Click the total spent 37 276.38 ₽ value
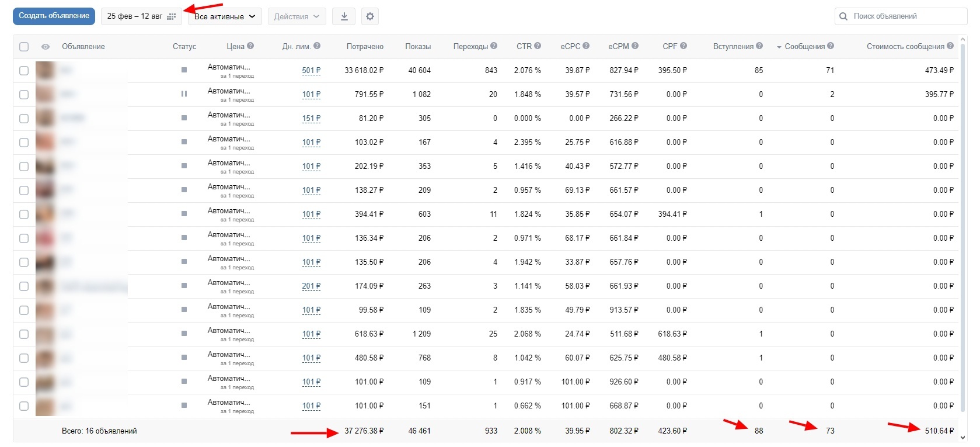 click(364, 431)
